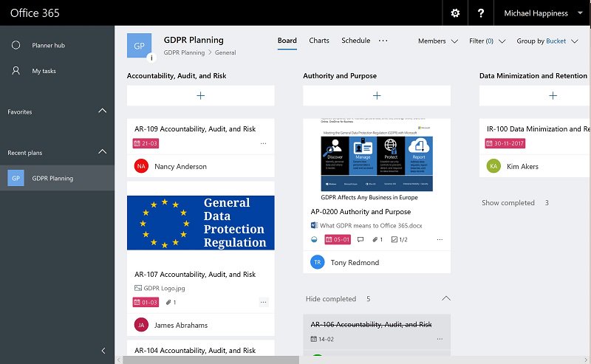Open AR-109 Accountability, Audit, and Risk task
Screen dimensions: 591x364
(195, 129)
